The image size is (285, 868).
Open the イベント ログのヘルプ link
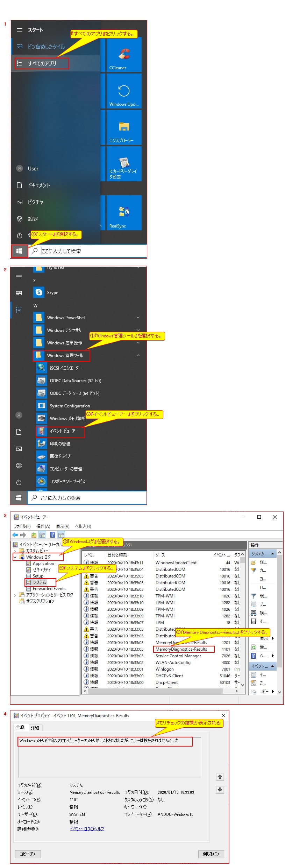[87, 829]
